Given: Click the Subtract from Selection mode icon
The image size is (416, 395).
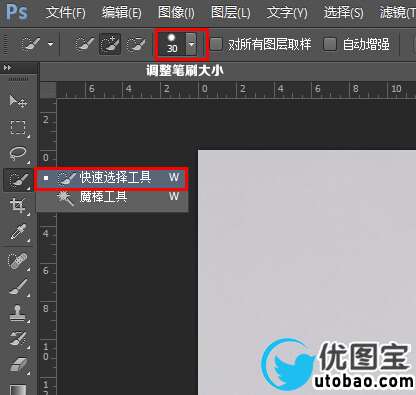Looking at the screenshot, I should click(x=136, y=44).
